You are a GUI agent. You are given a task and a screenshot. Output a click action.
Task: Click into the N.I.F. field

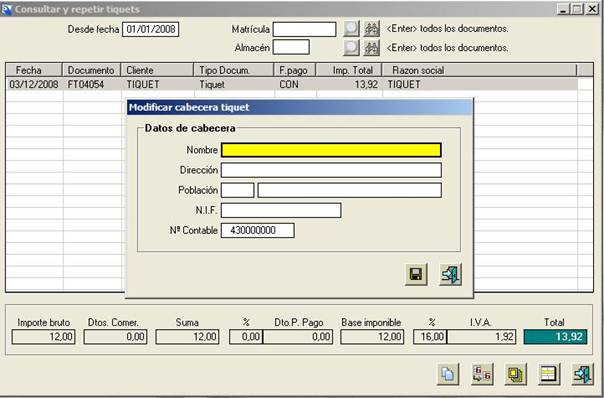(x=281, y=210)
